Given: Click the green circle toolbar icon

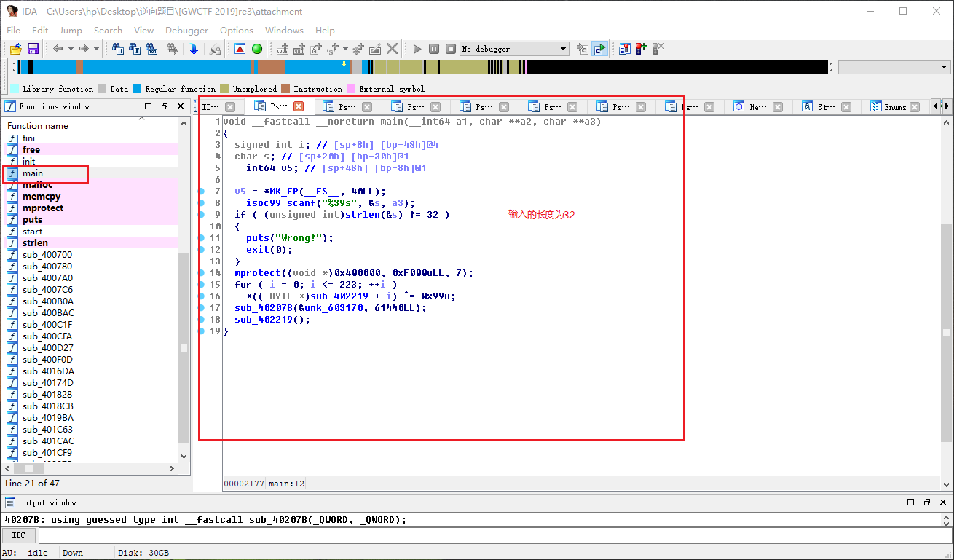Looking at the screenshot, I should click(257, 49).
